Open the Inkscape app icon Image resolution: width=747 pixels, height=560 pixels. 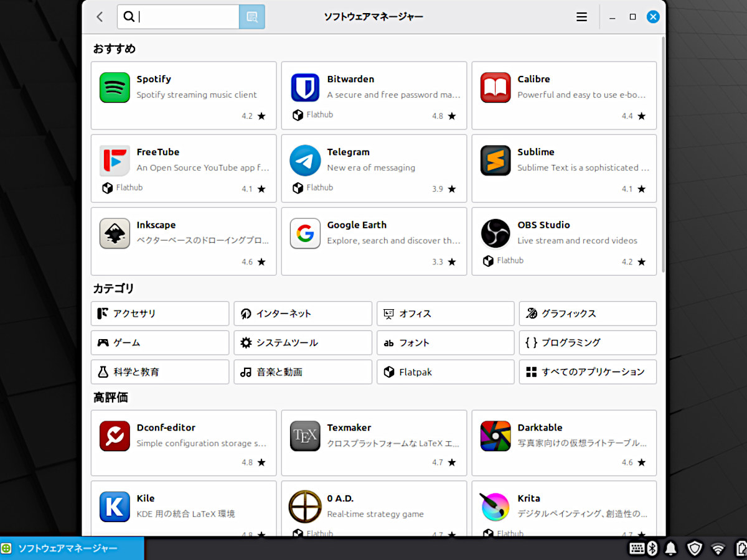pos(115,233)
